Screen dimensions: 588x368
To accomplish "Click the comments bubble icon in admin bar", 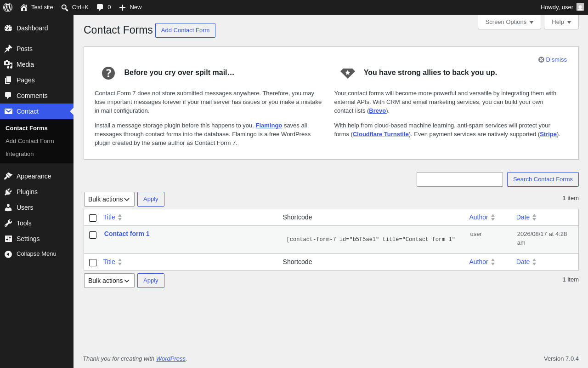I will point(100,7).
